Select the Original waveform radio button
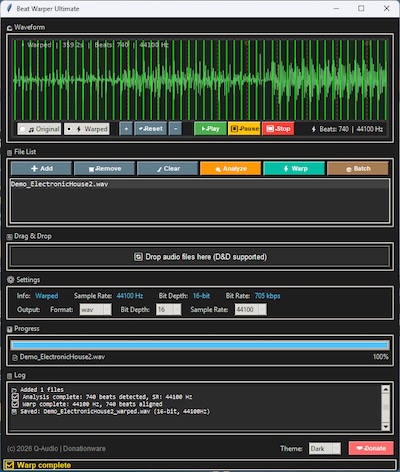The width and height of the screenshot is (400, 472). click(39, 129)
